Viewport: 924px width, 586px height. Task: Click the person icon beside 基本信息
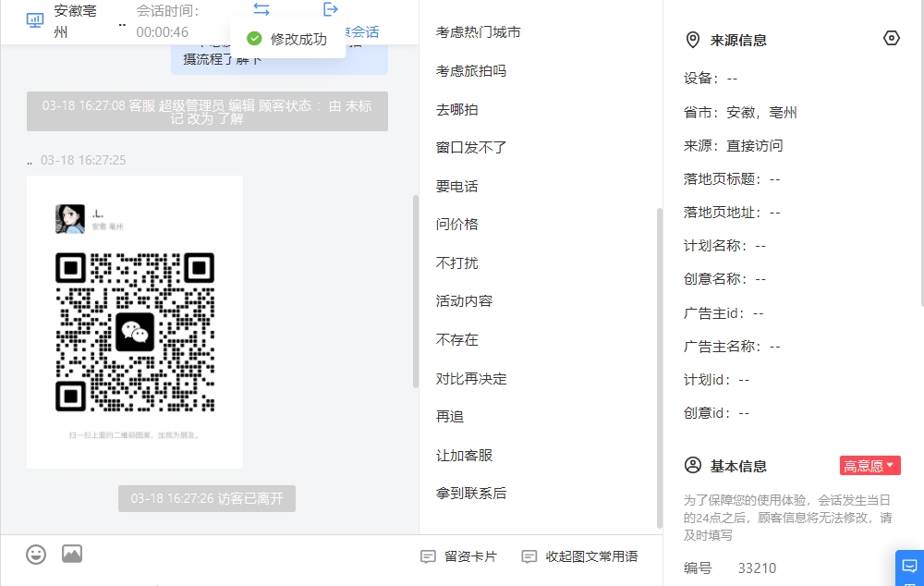coord(693,465)
